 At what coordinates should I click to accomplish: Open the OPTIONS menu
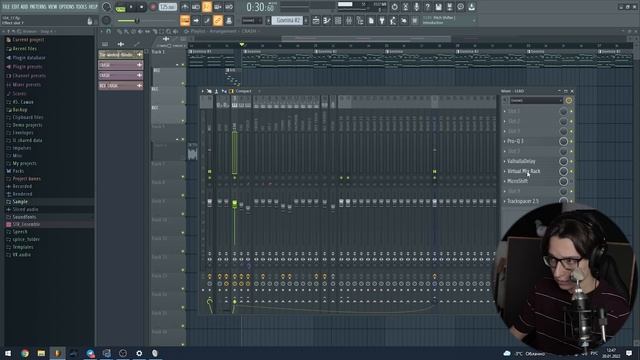(x=67, y=7)
